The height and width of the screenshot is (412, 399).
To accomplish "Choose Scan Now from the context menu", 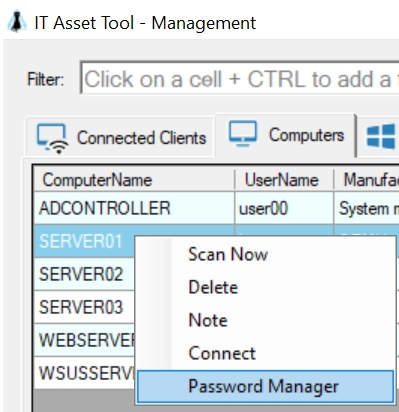I will pos(266,254).
